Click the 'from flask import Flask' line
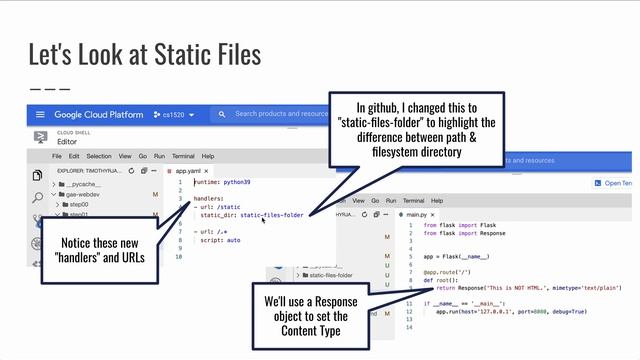 pyautogui.click(x=460, y=225)
